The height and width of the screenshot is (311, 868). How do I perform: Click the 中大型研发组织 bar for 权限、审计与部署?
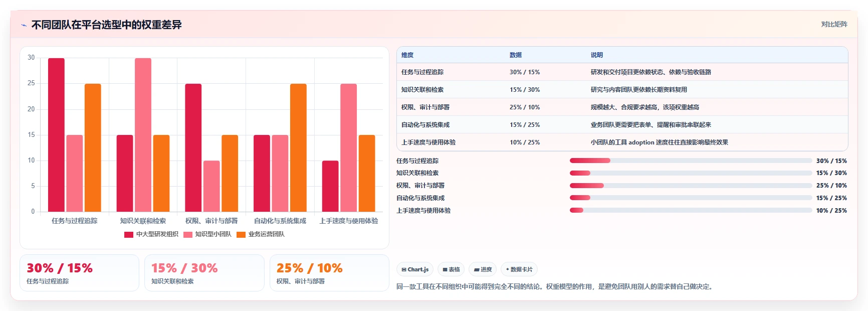(193, 148)
